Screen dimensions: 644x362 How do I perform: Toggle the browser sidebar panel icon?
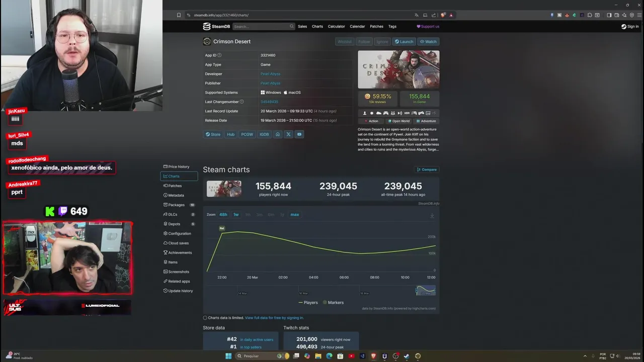609,15
